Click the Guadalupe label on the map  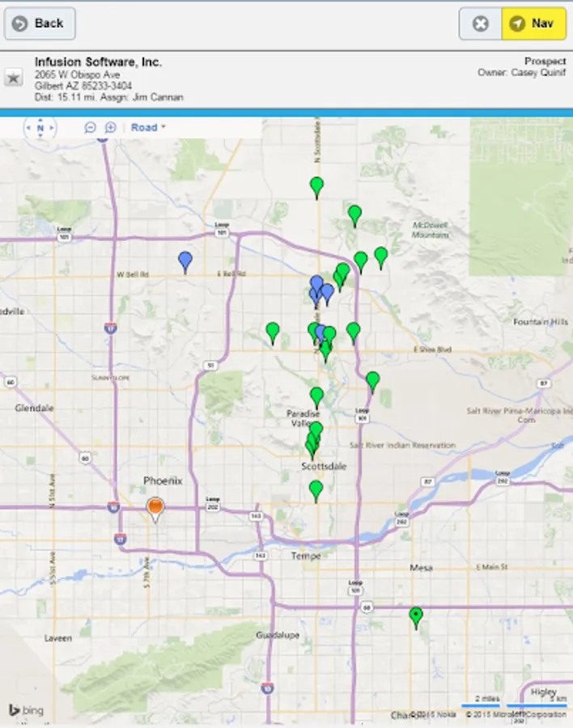coord(278,635)
